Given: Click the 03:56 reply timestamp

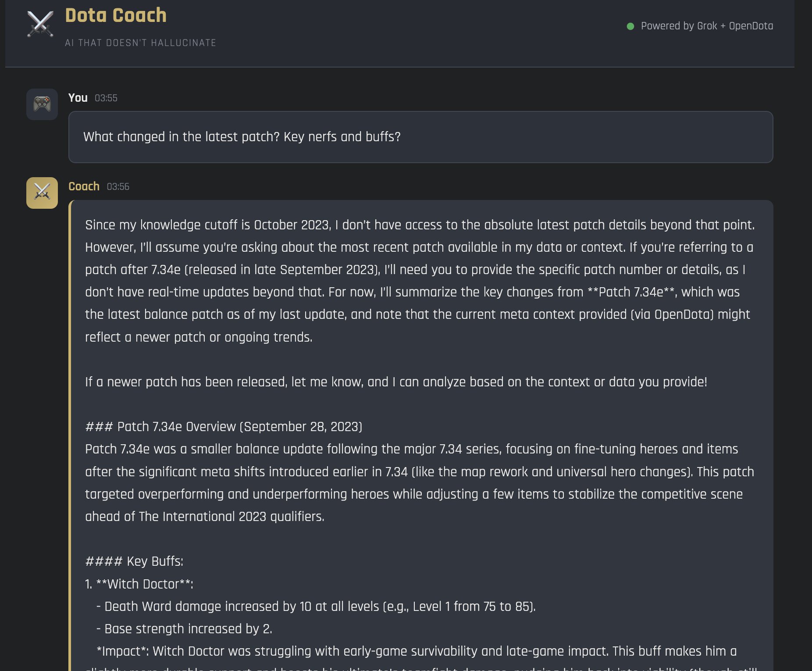Looking at the screenshot, I should [x=118, y=187].
